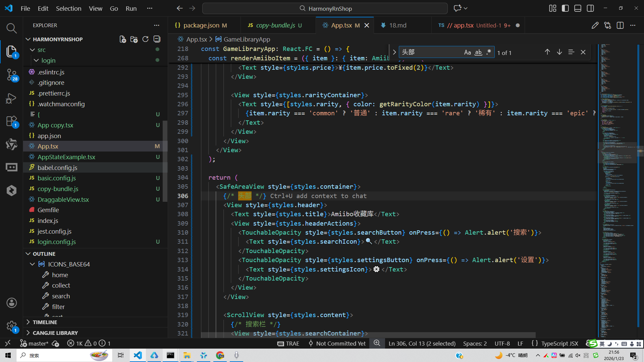Image resolution: width=644 pixels, height=362 pixels.
Task: Click the New File icon in explorer header
Action: click(x=123, y=39)
